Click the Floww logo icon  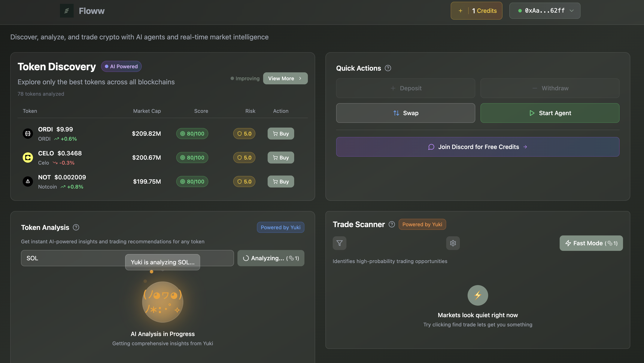click(x=67, y=11)
